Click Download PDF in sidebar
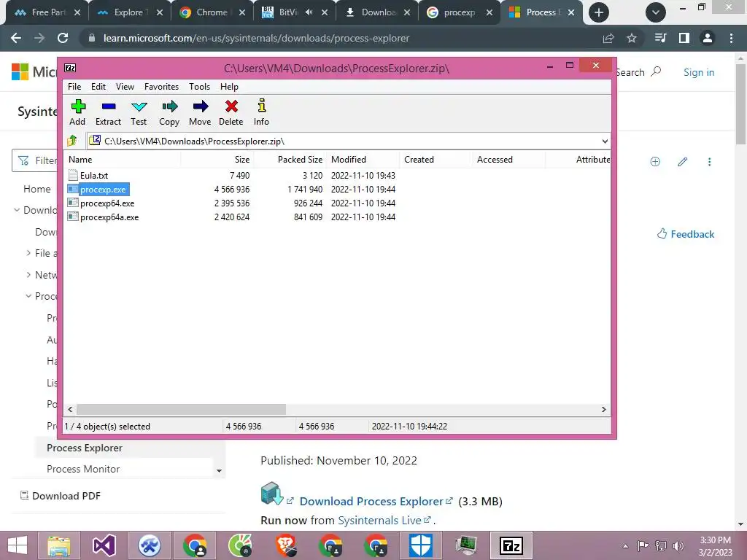 tap(61, 496)
